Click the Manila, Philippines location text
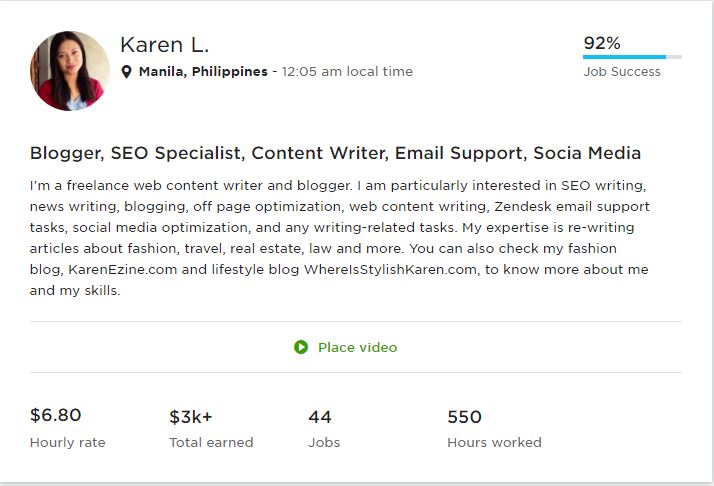Viewport: 714px width, 486px height. pos(203,72)
